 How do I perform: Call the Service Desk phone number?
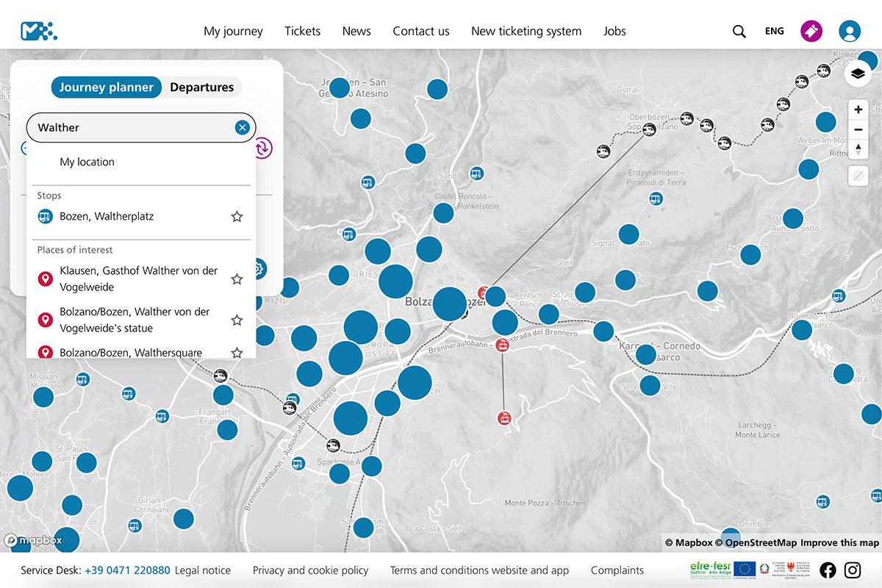click(127, 570)
